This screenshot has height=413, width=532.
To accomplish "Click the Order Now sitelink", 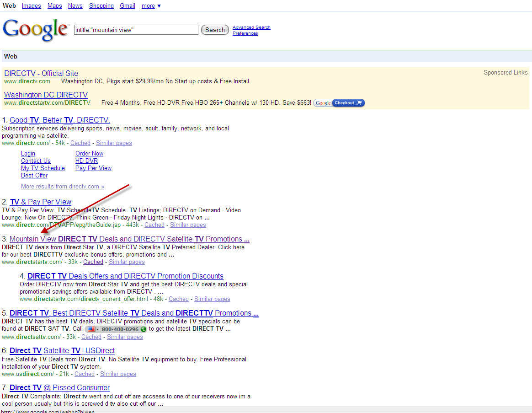I will point(89,154).
